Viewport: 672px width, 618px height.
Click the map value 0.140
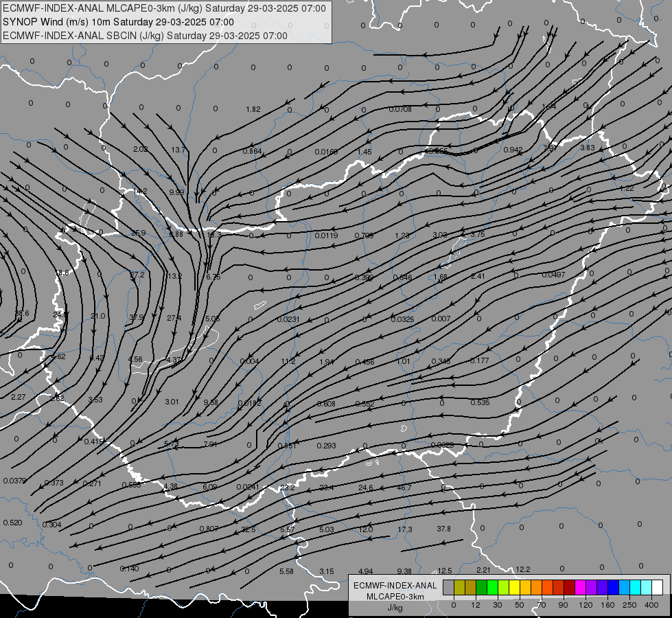pyautogui.click(x=130, y=569)
